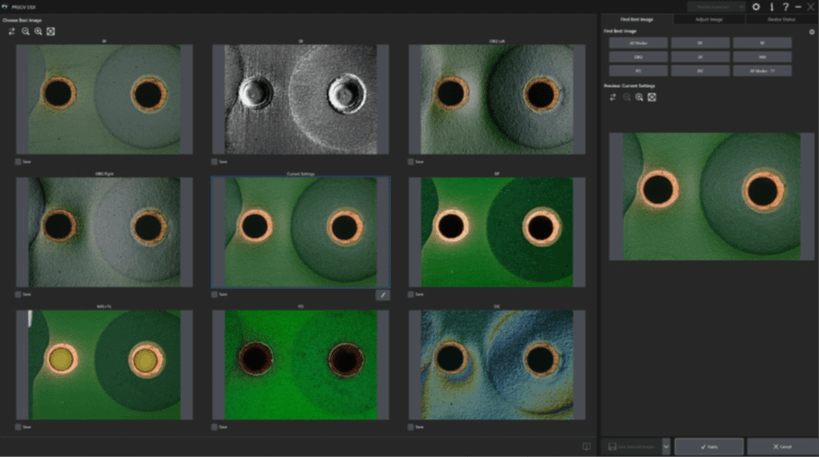Click zoom out icon above image grid
819x457 pixels.
[25, 31]
